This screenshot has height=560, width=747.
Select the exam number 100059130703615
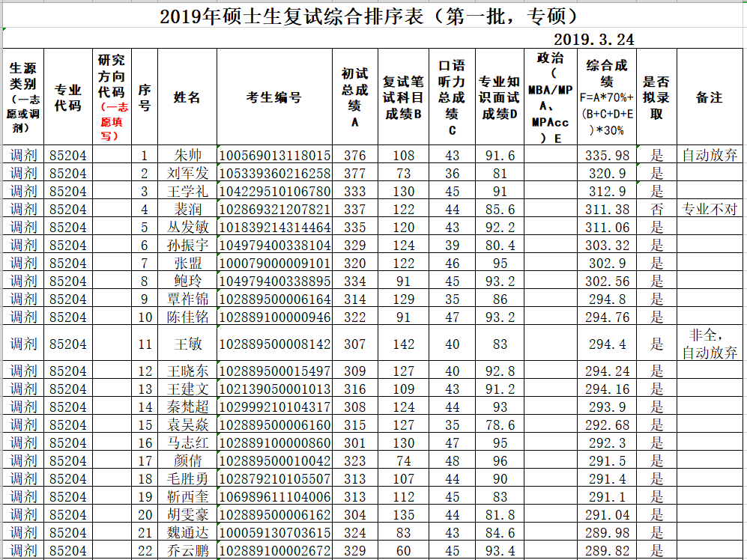point(274,533)
